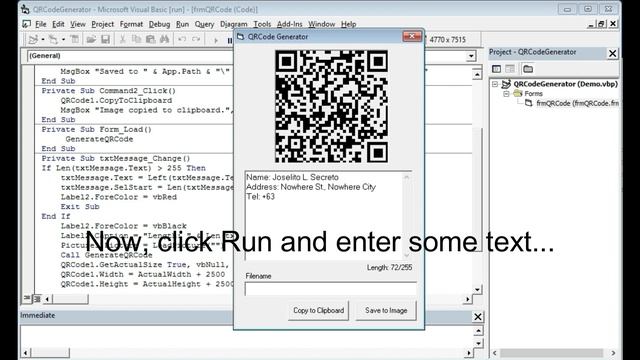Open the Edit menu
The height and width of the screenshot is (360, 640).
(x=58, y=24)
